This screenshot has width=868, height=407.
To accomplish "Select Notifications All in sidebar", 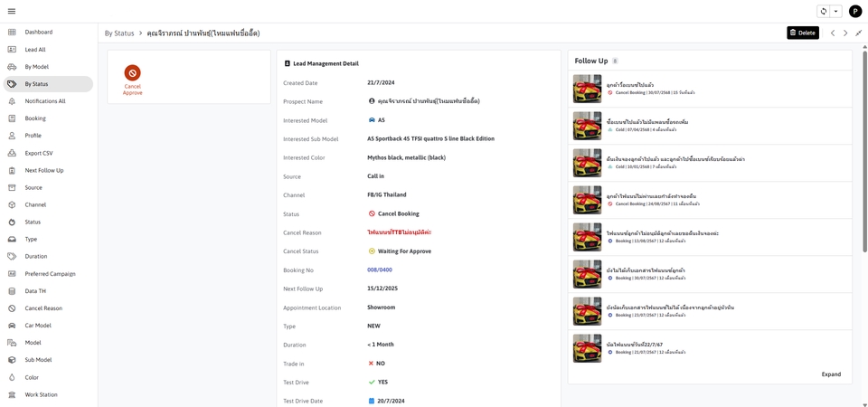I will 45,101.
